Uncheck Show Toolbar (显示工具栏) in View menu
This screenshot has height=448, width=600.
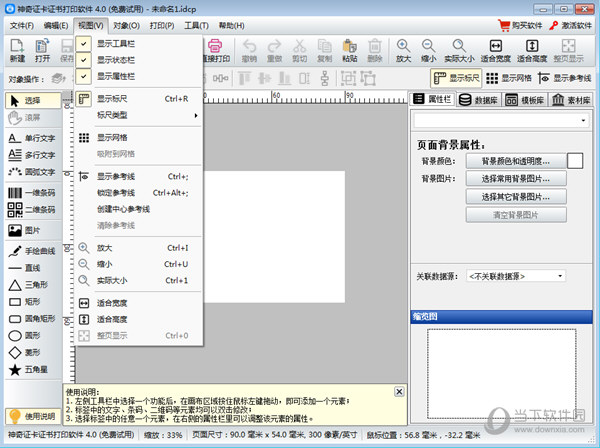coord(138,44)
